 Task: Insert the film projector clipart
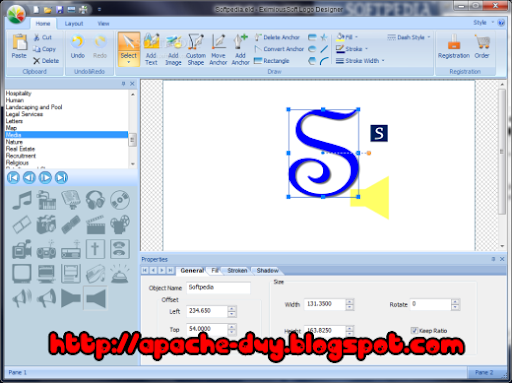120,224
